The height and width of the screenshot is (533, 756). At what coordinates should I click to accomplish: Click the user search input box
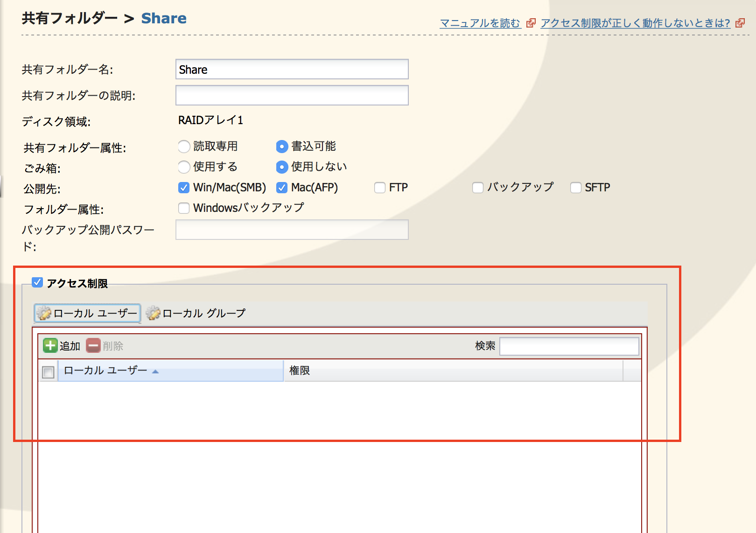(x=569, y=346)
